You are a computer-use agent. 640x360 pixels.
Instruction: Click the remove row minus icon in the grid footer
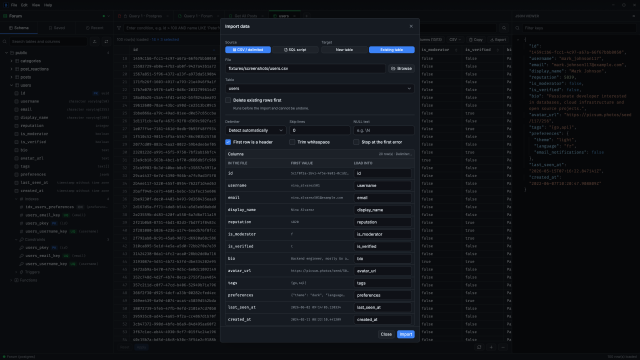click(x=503, y=347)
